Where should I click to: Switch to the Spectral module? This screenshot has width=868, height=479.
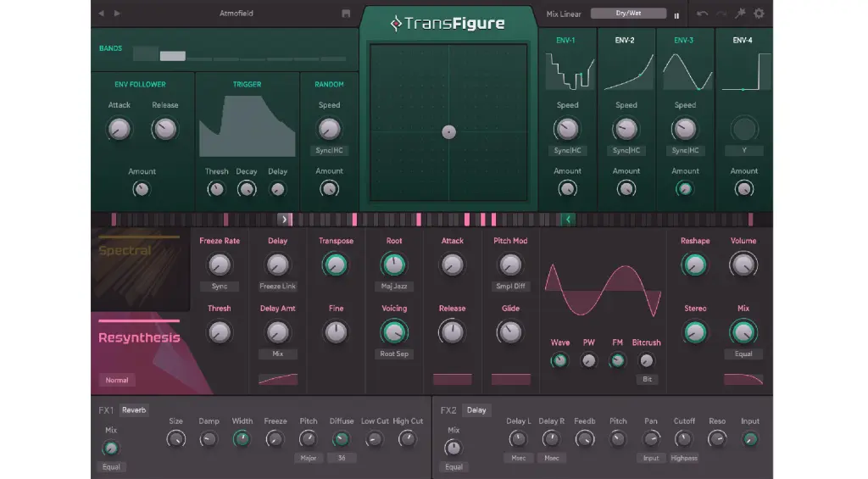tap(140, 269)
